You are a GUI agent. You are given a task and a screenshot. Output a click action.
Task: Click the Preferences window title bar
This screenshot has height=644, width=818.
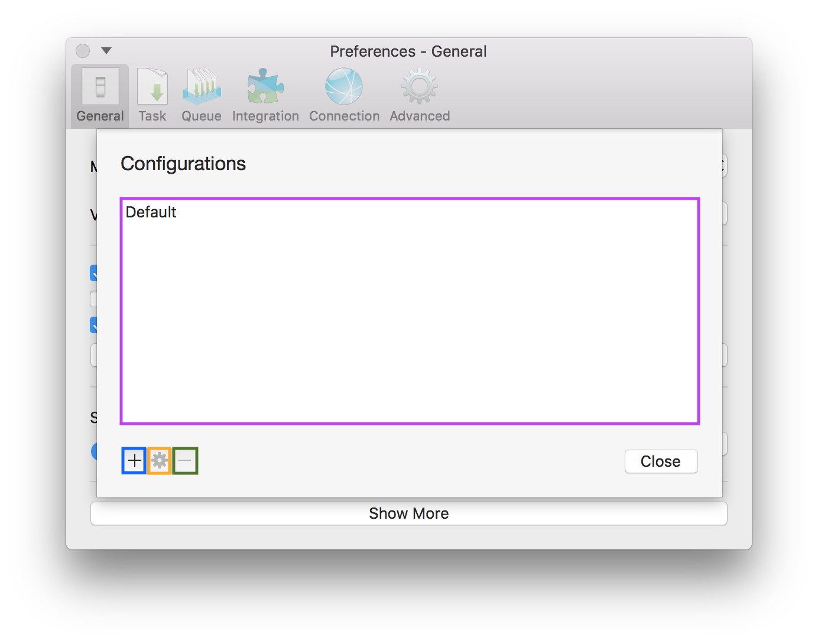(x=408, y=51)
